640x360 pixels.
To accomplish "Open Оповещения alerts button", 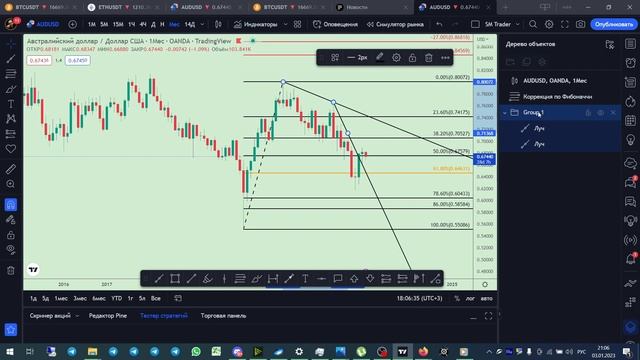I will pyautogui.click(x=335, y=24).
